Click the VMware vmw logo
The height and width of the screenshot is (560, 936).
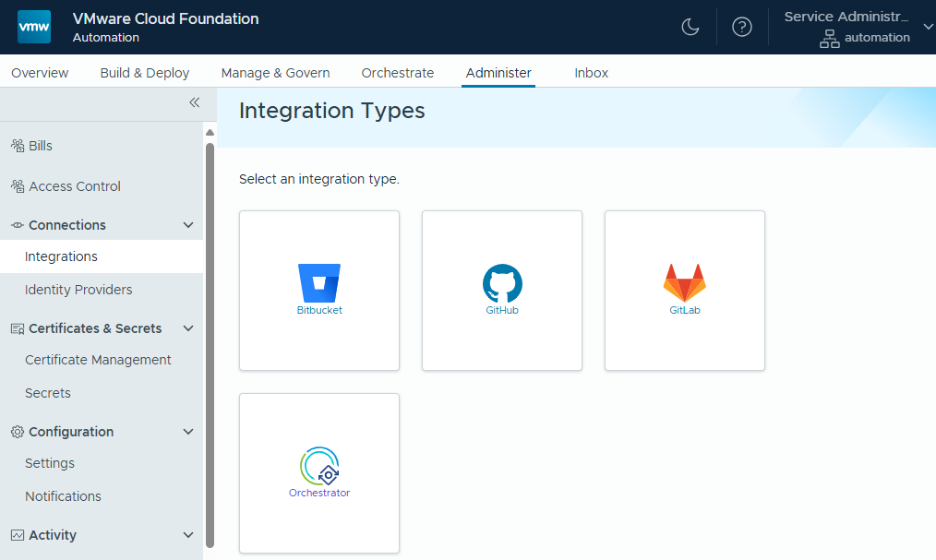click(34, 27)
